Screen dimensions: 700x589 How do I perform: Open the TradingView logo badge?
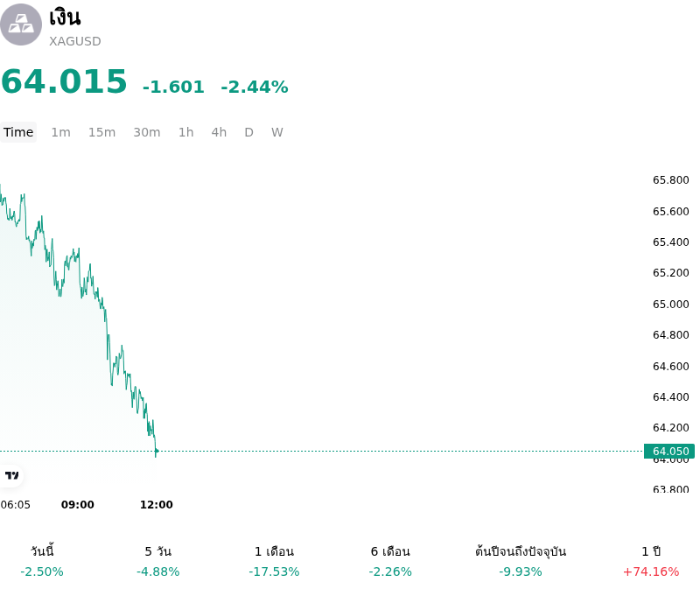(x=11, y=475)
